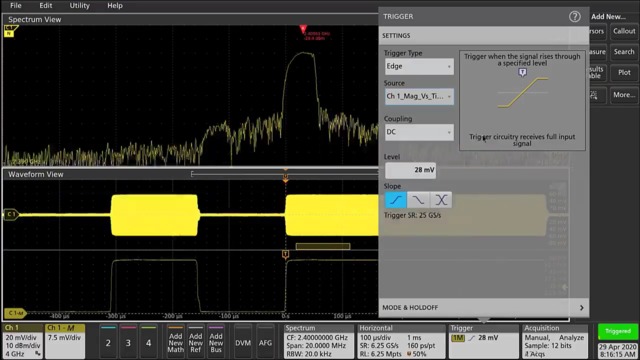Screen dimensions: 640x360
Task: Click the spectrum time span bar
Action: click(x=323, y=246)
